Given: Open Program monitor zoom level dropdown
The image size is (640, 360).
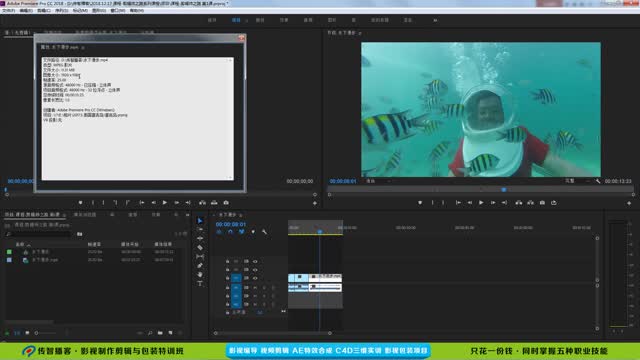Looking at the screenshot, I should (x=378, y=181).
